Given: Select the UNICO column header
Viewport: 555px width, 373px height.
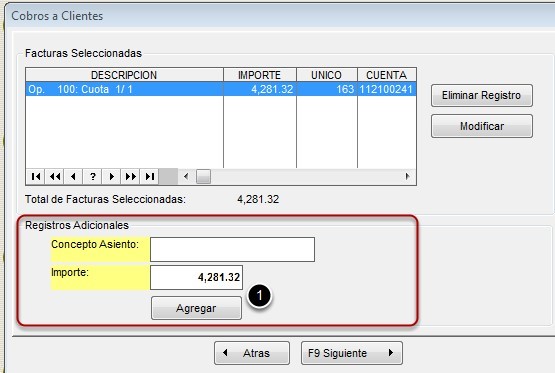Looking at the screenshot, I should tap(327, 75).
